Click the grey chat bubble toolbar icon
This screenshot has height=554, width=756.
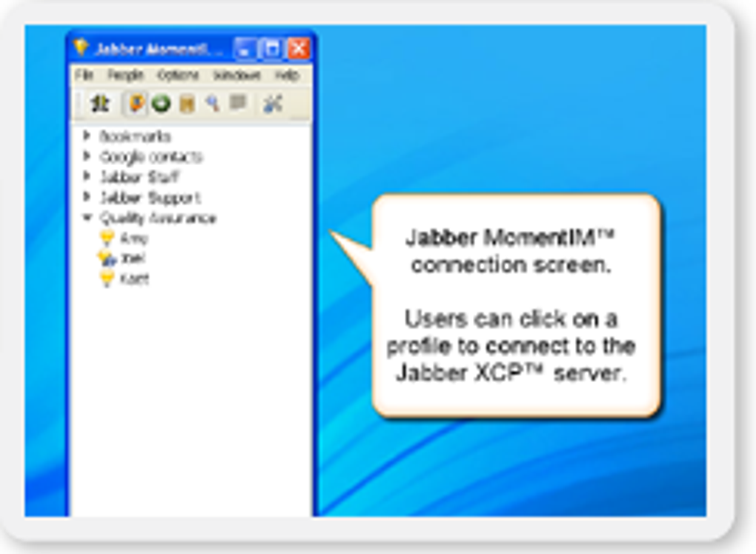(238, 103)
